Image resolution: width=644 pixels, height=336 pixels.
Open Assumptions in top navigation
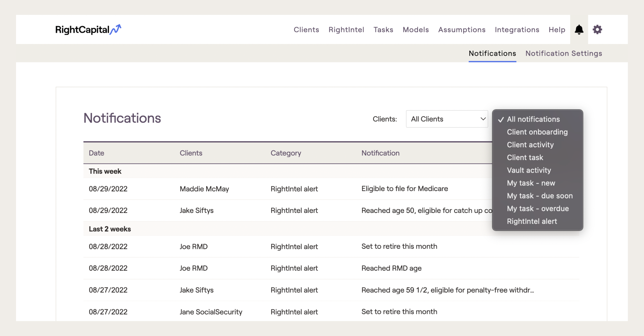462,29
